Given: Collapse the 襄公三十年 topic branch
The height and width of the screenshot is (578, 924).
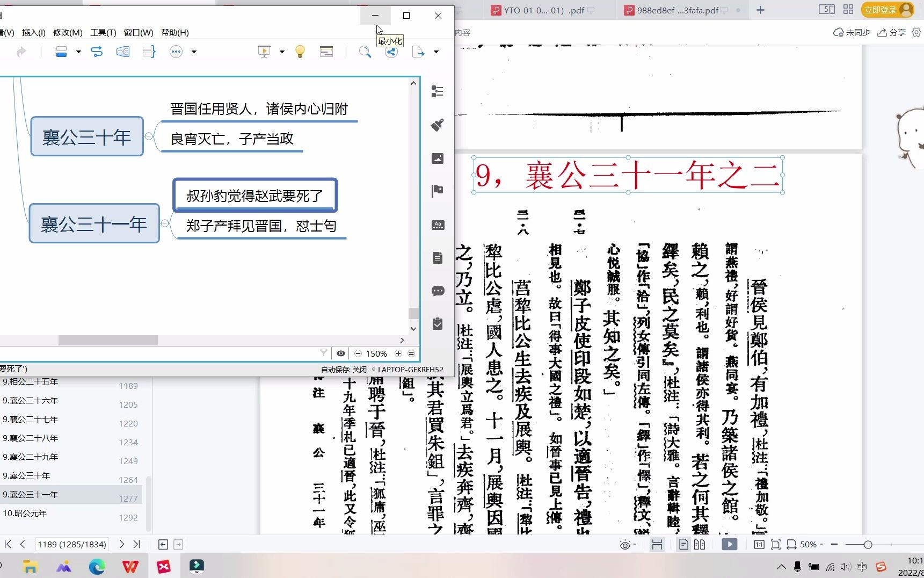Looking at the screenshot, I should click(149, 136).
